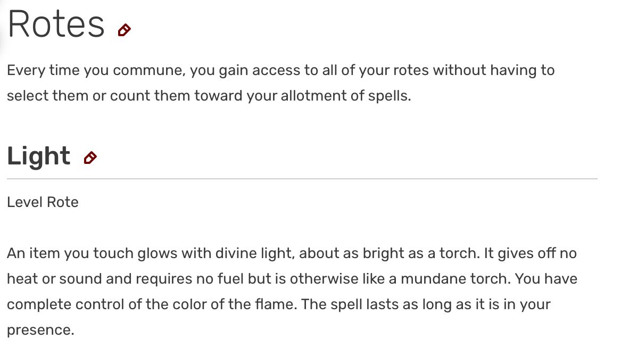Viewport: 621px width, 364px height.
Task: Click "Every time" at the intro's start
Action: point(42,70)
